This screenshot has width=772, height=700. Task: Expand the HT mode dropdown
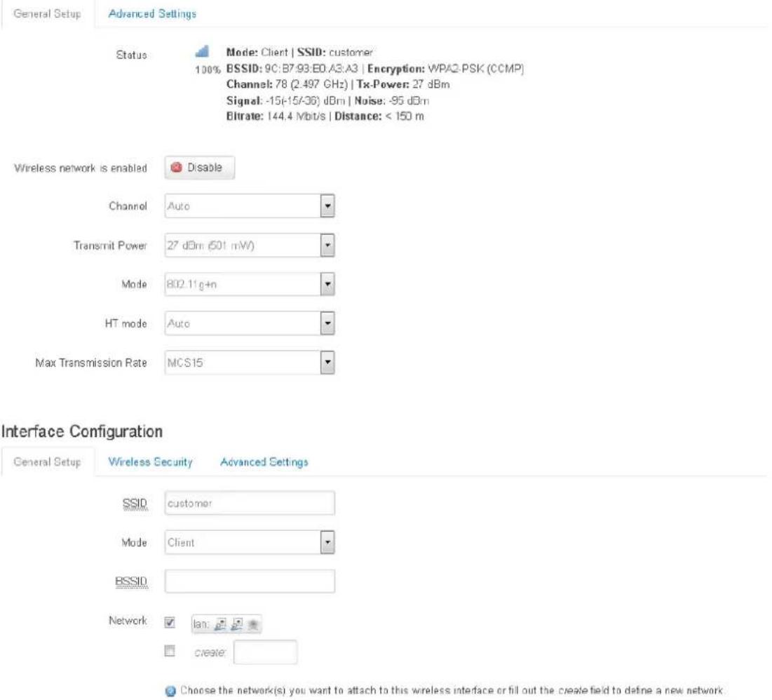(250, 323)
